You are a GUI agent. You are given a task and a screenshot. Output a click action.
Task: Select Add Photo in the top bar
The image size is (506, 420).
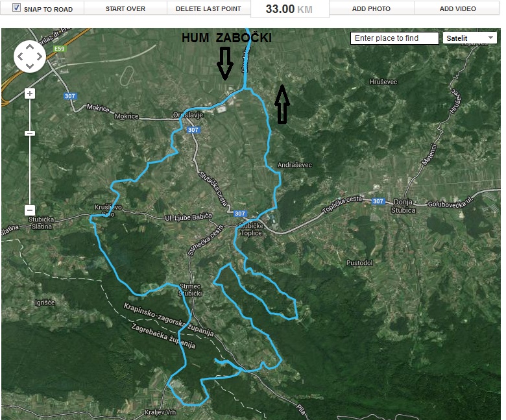(x=371, y=9)
